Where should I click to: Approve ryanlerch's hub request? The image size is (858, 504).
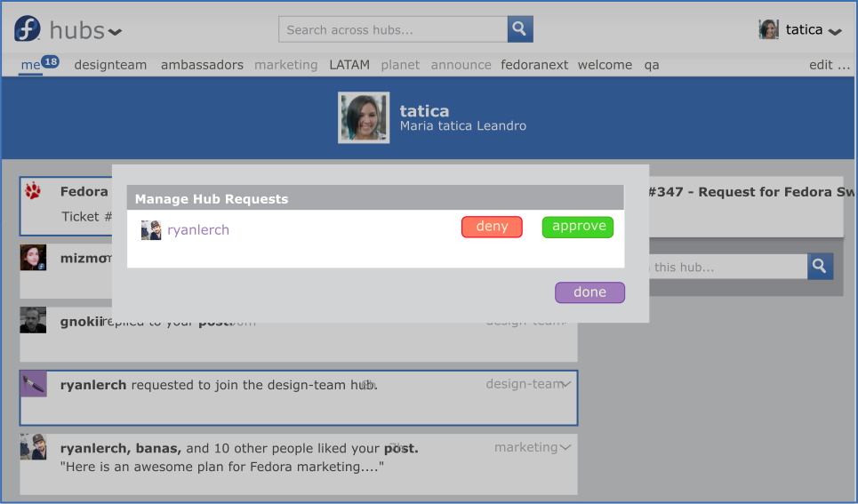(578, 227)
